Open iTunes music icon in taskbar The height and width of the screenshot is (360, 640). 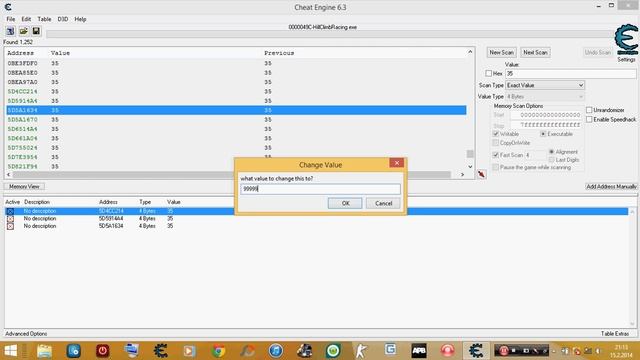[276, 351]
